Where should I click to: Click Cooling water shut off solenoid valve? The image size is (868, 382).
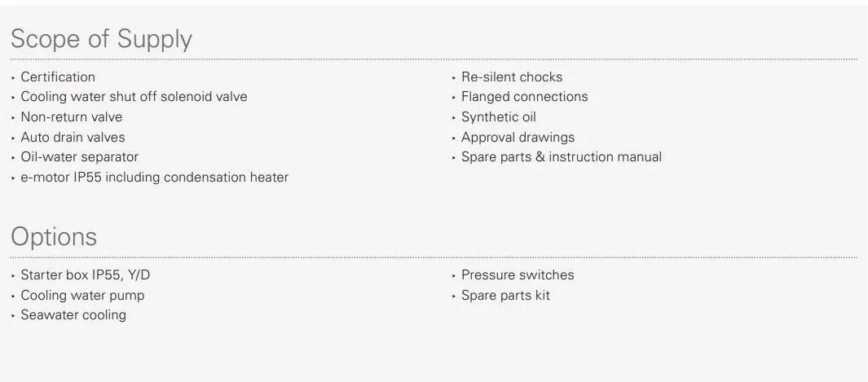(x=134, y=97)
